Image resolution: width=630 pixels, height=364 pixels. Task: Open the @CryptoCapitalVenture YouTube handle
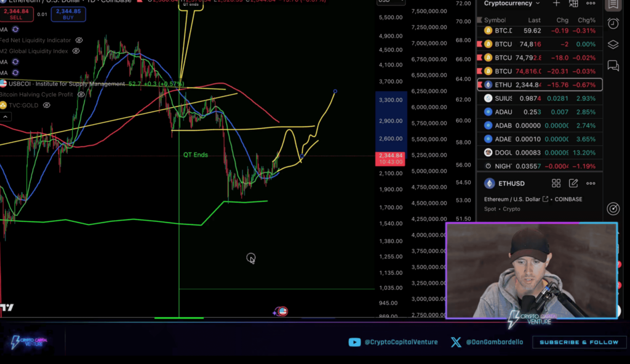pyautogui.click(x=401, y=342)
